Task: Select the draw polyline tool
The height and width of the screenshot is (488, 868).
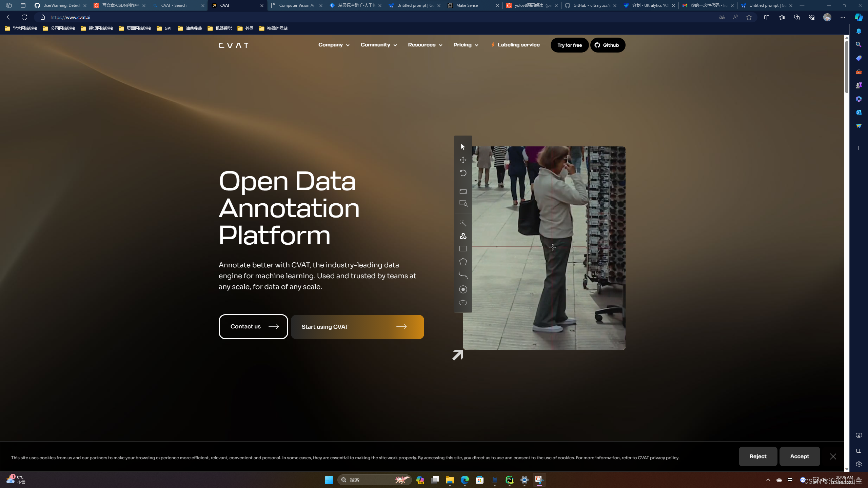Action: 463,275
